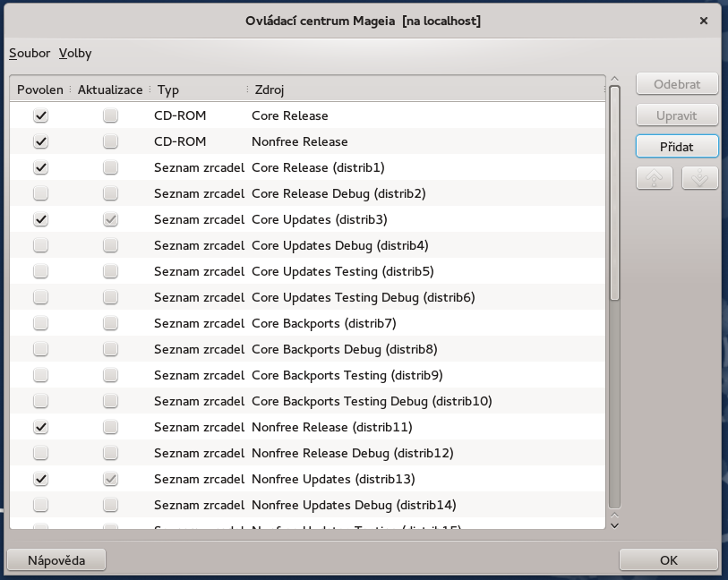
Task: Enable Core Updates Debug (distrib4) checkbox
Action: (x=41, y=245)
